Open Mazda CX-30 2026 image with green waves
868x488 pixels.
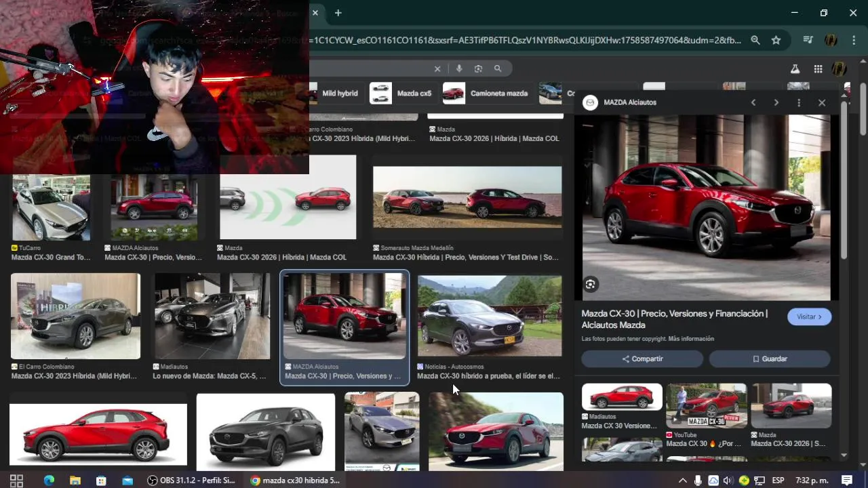point(288,197)
